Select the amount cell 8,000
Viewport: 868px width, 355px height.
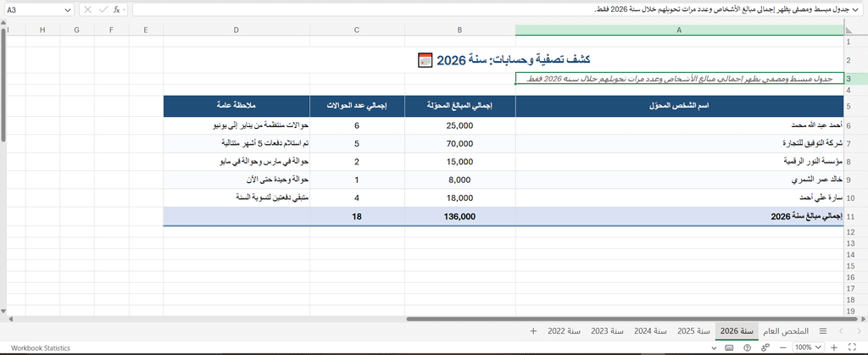[459, 180]
